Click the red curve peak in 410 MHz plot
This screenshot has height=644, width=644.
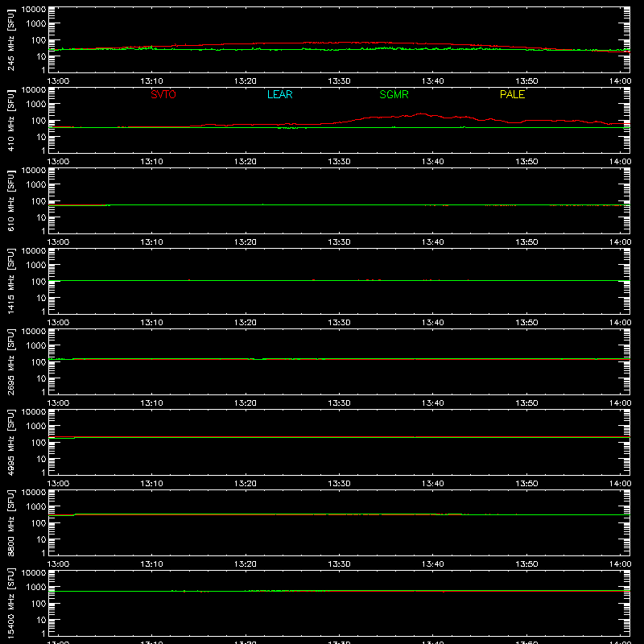422,114
